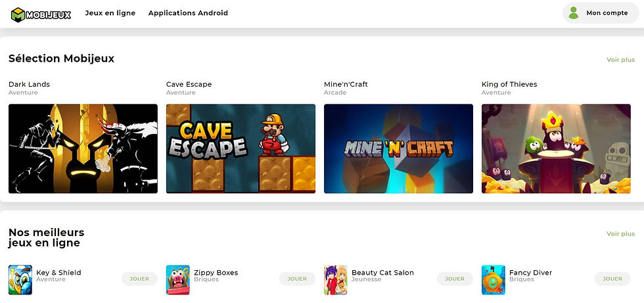
Task: Click the Key & Shield game name
Action: pos(58,273)
